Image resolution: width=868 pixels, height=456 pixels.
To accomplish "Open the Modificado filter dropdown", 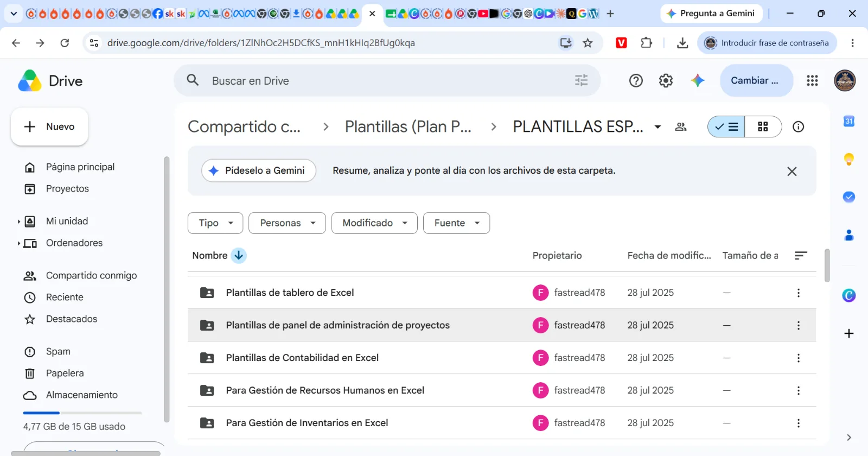I will 374,223.
